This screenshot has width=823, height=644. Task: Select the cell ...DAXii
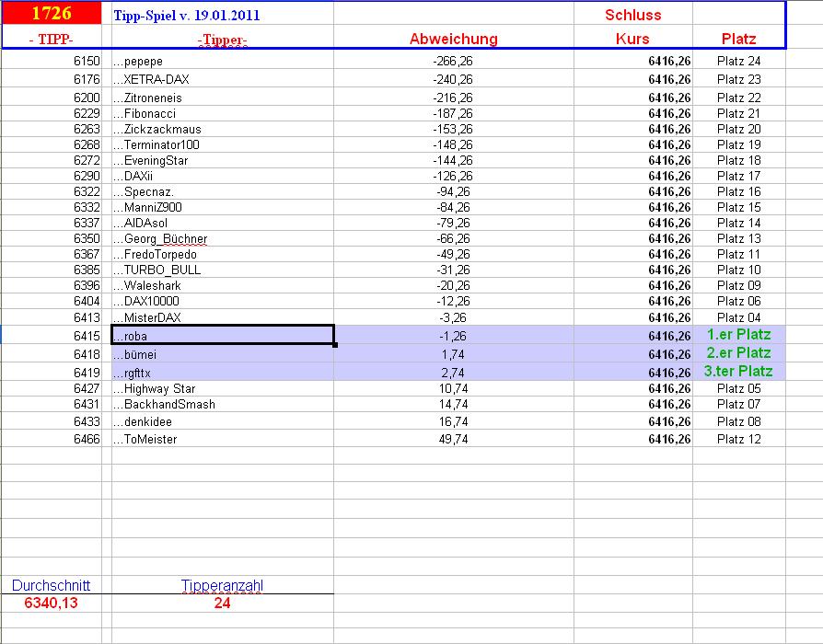click(223, 177)
